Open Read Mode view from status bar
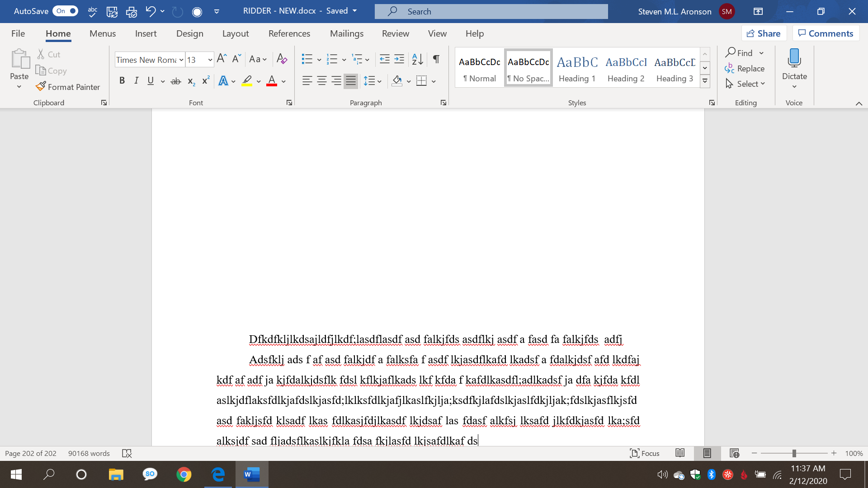This screenshot has width=868, height=488. 680,453
